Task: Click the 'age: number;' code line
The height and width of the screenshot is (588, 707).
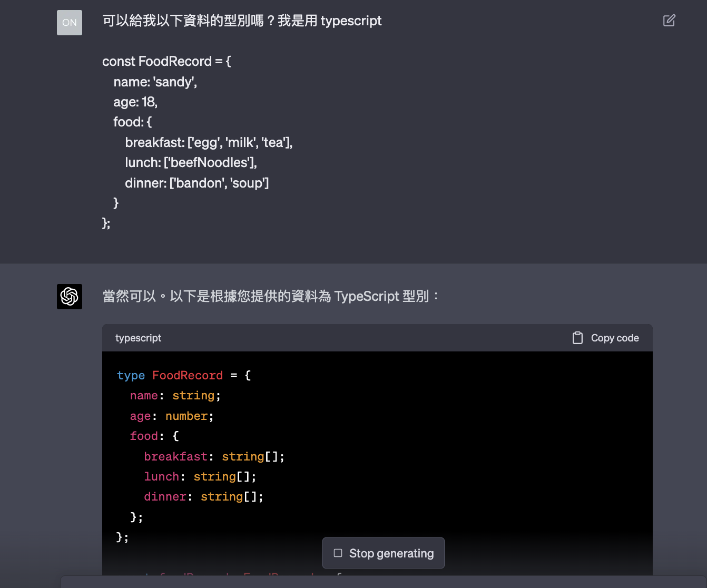Action: (x=172, y=416)
